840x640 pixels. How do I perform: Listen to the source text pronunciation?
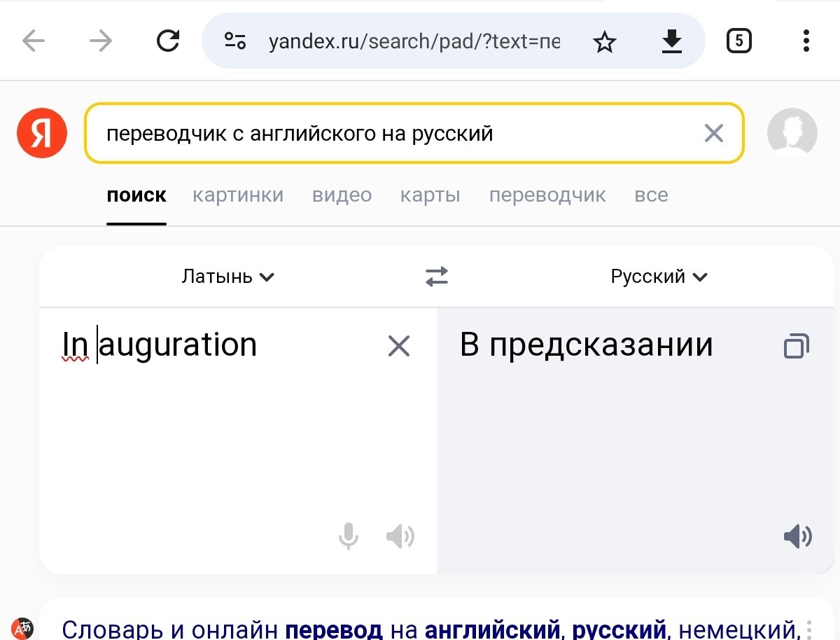pyautogui.click(x=400, y=537)
